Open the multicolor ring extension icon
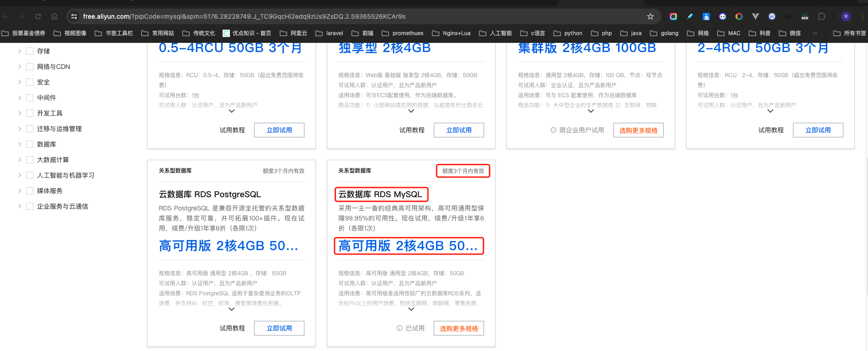The height and width of the screenshot is (351, 868). (739, 16)
